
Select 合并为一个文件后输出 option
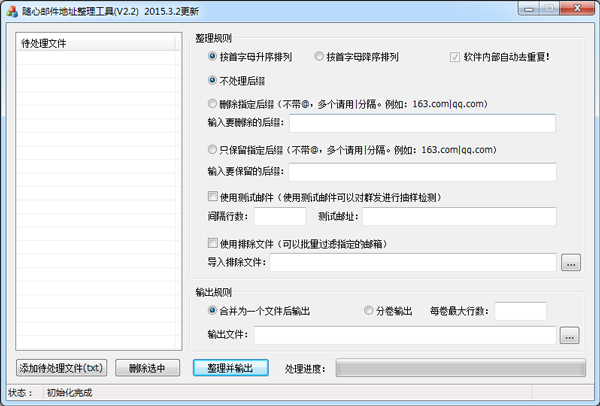[x=213, y=311]
